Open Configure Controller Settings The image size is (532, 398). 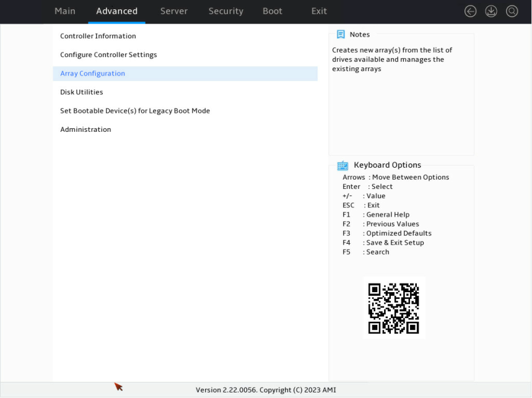pos(185,54)
